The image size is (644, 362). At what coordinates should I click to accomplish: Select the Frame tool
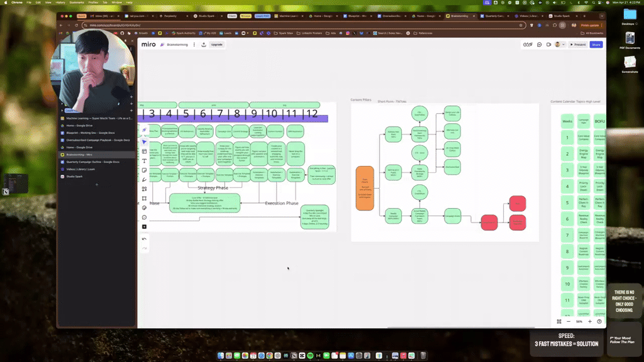[x=144, y=198]
